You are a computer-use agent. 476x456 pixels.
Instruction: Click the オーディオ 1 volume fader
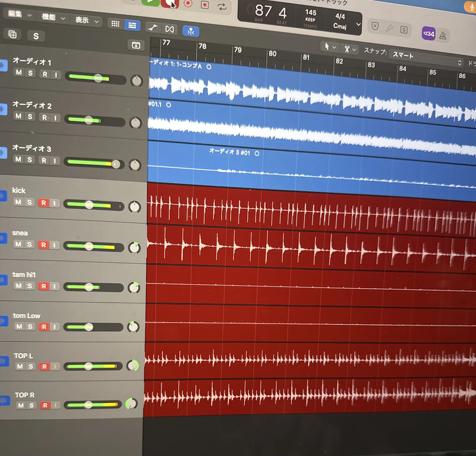coord(98,78)
